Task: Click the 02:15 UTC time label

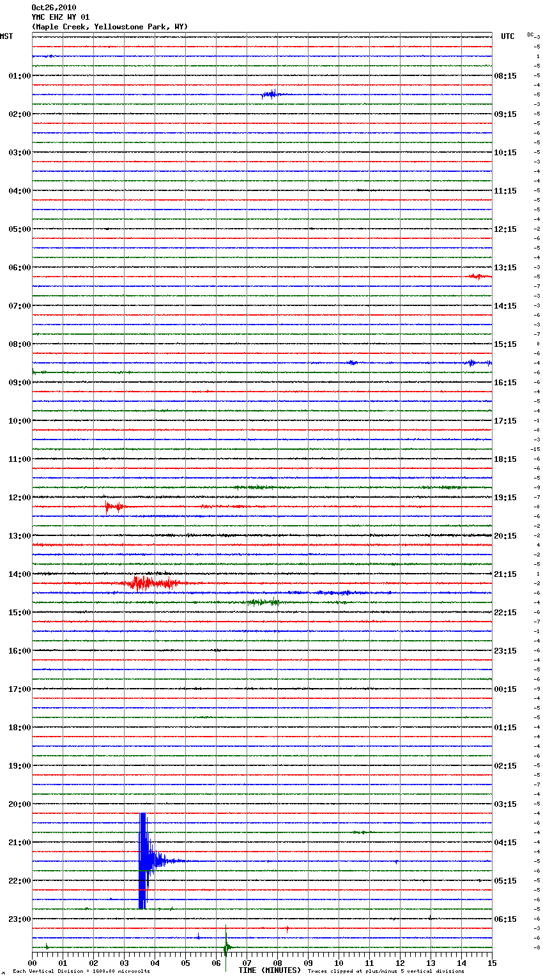Action: 505,766
